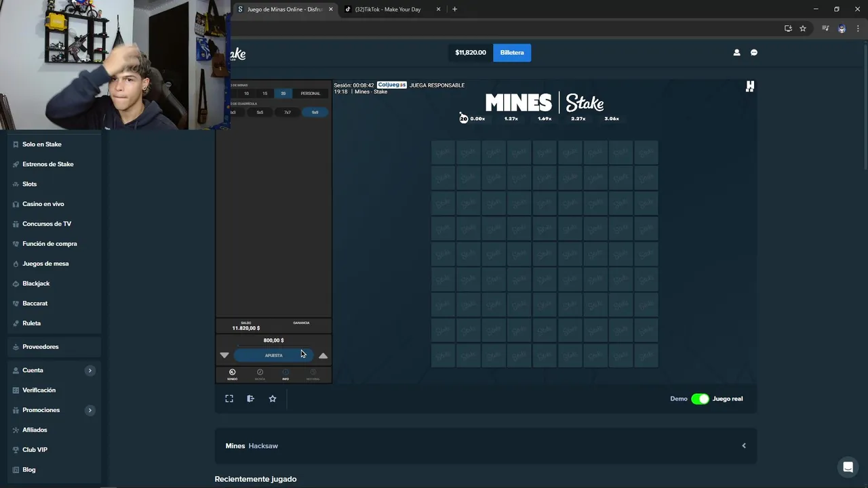Screen dimensions: 868x488
Task: Increase bet with up arrow
Action: (x=323, y=355)
